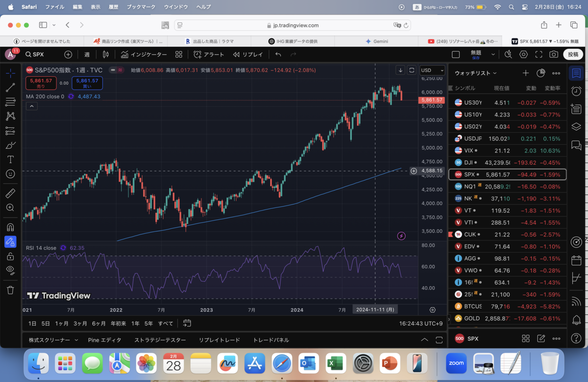Expand the ウォッチリスト dropdown

[475, 73]
